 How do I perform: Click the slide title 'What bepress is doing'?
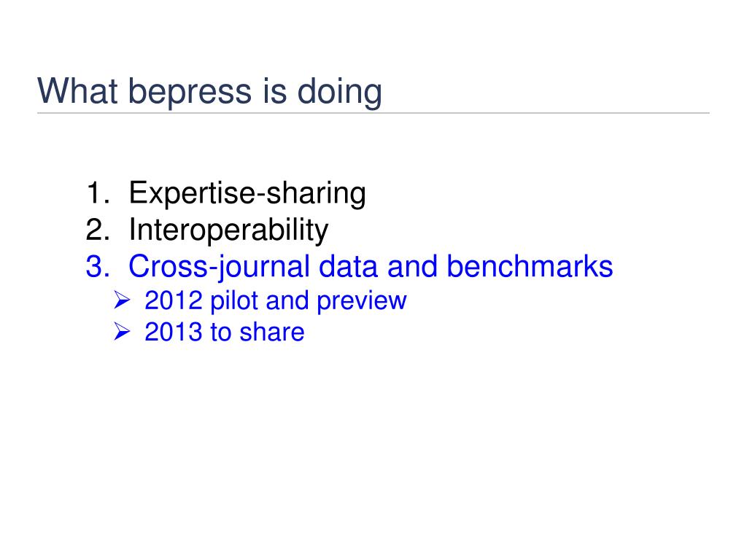click(209, 91)
